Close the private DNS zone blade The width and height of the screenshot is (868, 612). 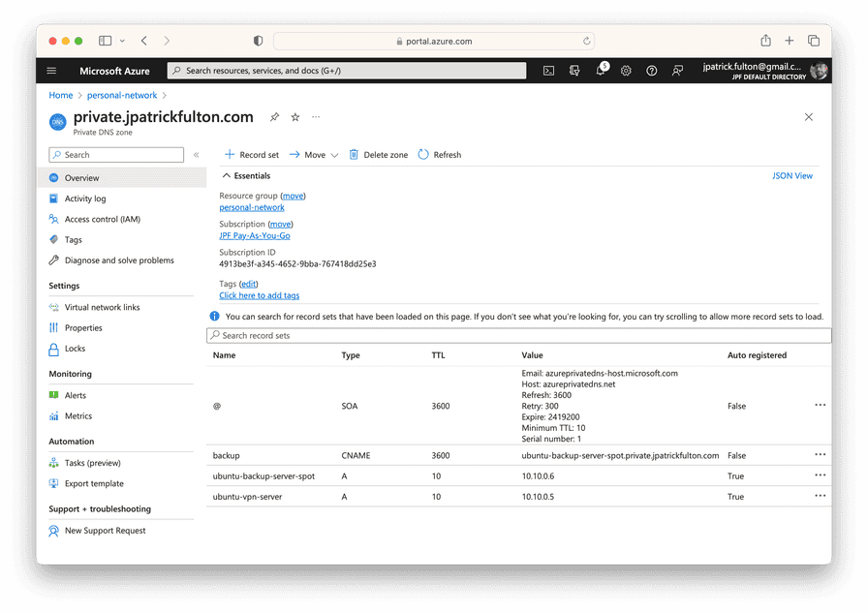[809, 117]
